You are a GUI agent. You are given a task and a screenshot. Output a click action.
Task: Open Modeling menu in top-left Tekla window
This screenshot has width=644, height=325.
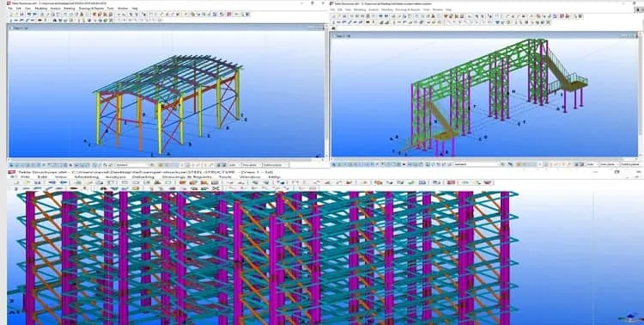(40, 9)
